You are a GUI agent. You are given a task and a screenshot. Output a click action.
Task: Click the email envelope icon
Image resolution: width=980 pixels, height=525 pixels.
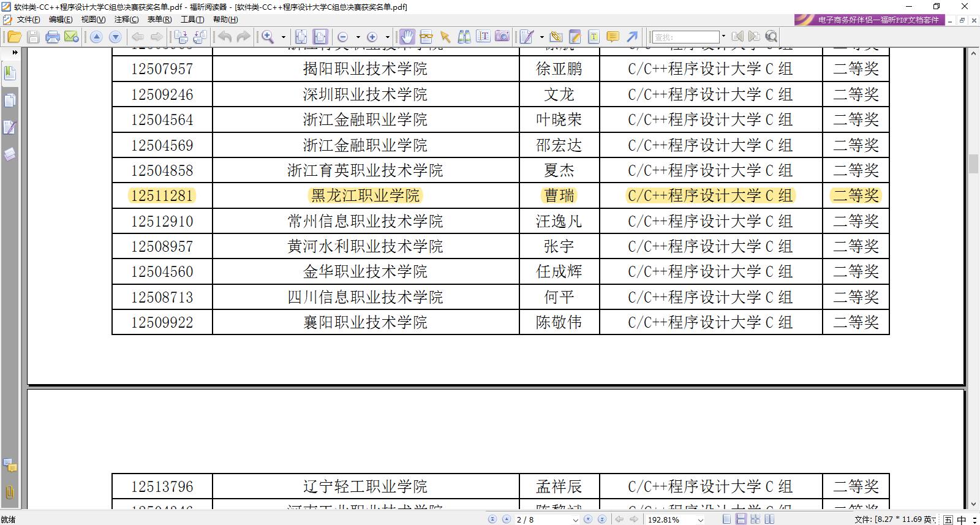71,37
